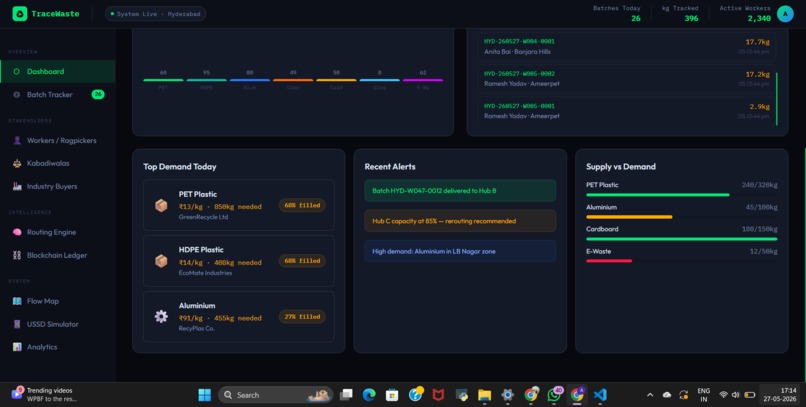Select the Aluminium demand card
The image size is (806, 407).
pos(239,317)
